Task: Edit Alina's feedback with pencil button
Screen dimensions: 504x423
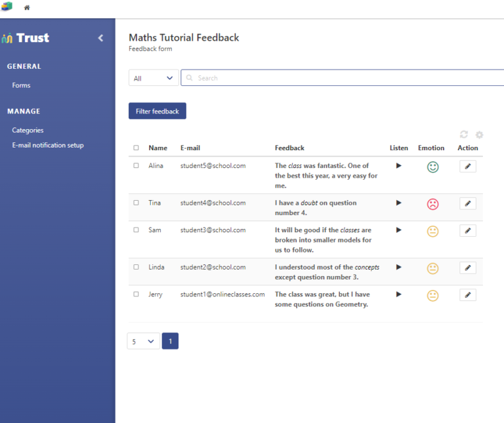Action: pyautogui.click(x=468, y=167)
